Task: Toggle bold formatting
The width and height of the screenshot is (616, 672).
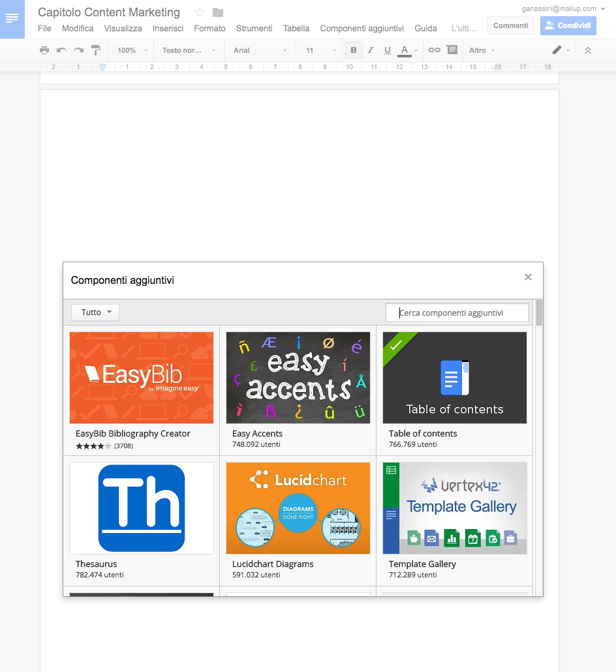Action: tap(354, 50)
